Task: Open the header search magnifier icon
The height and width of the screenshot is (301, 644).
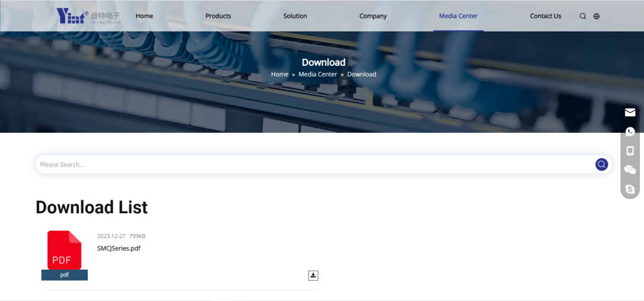Action: coord(582,17)
